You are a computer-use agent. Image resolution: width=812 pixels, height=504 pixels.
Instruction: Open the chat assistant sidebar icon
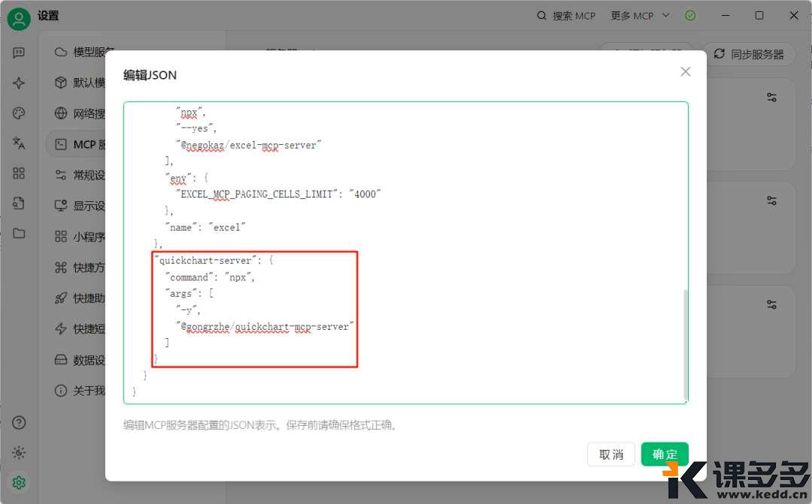(19, 53)
